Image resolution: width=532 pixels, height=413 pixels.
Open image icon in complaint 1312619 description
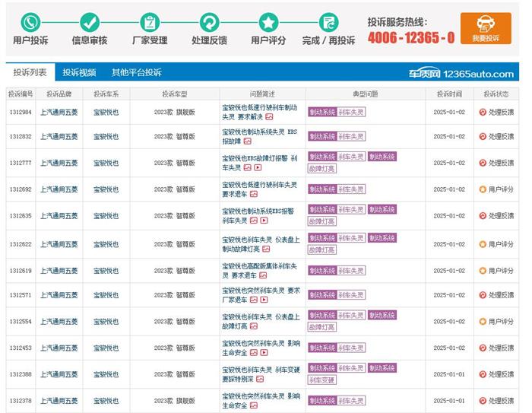click(263, 275)
